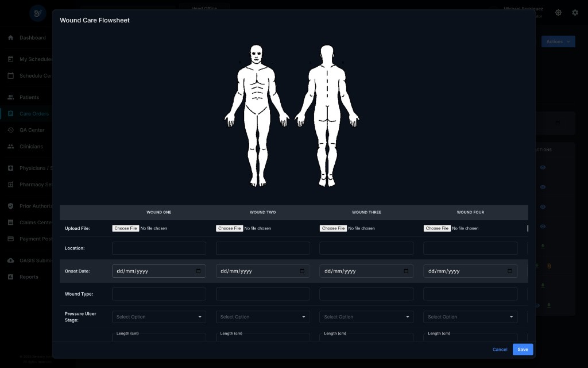Click the settings gear icon in header
588x368 pixels.
pyautogui.click(x=575, y=13)
